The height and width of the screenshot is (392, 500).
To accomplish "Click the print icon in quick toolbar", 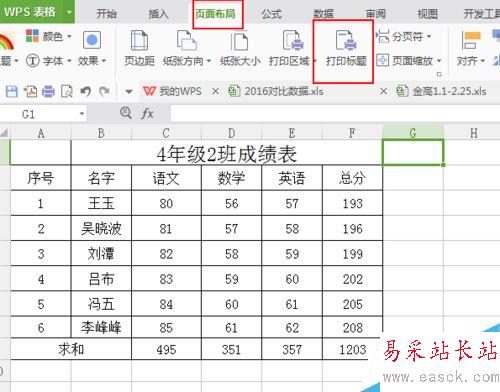I will (x=48, y=91).
